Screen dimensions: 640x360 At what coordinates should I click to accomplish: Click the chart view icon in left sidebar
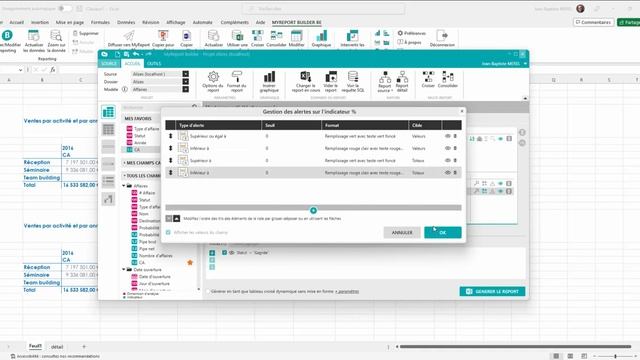pos(108,199)
